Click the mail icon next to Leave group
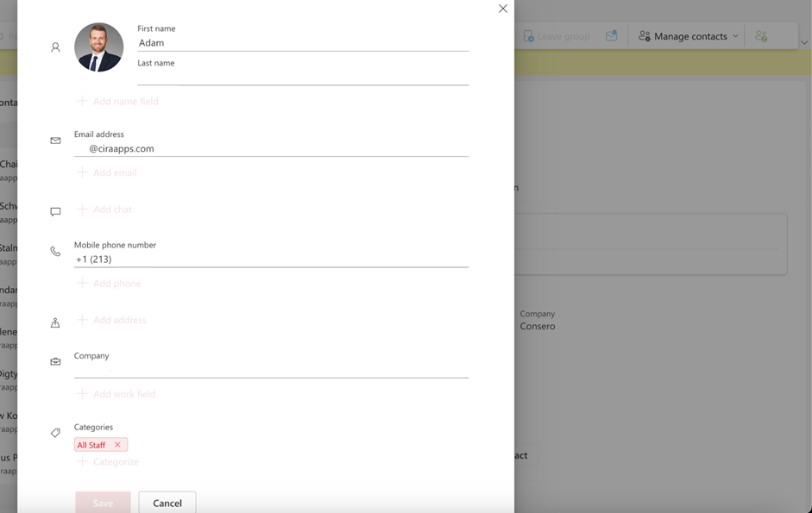This screenshot has width=812, height=513. [x=612, y=35]
